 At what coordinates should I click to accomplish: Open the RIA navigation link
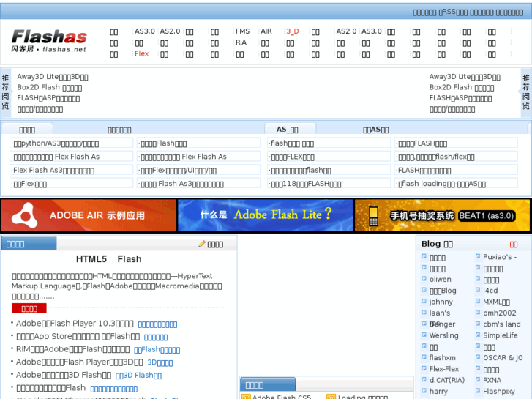click(x=241, y=42)
